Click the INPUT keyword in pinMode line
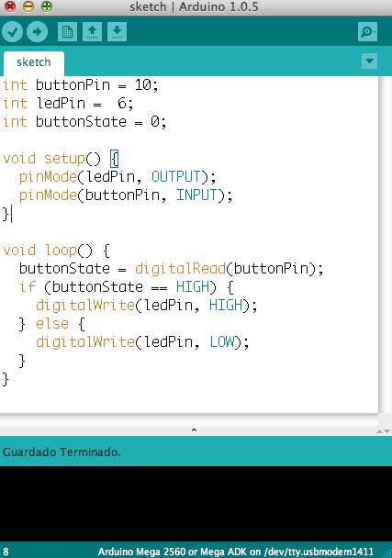This screenshot has height=558, width=392. tap(196, 195)
